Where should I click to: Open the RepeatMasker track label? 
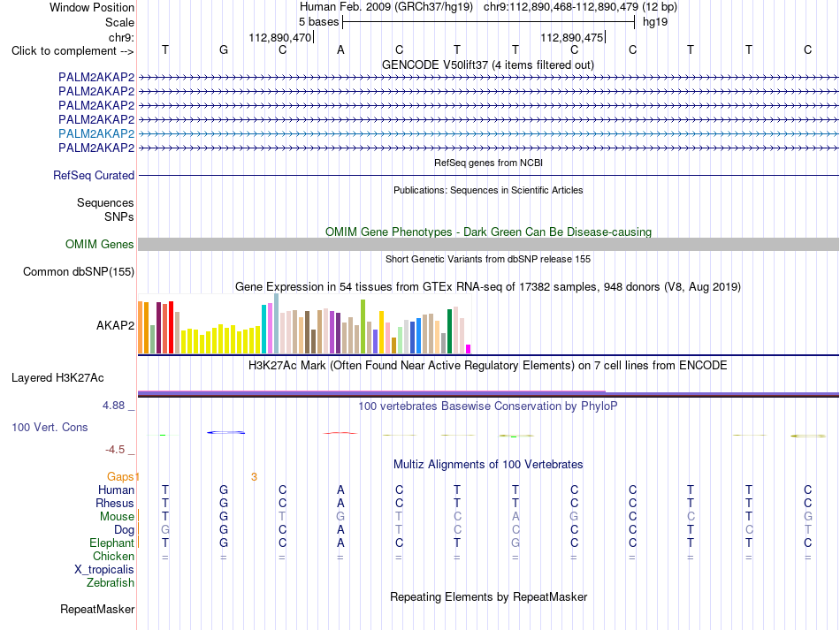97,609
